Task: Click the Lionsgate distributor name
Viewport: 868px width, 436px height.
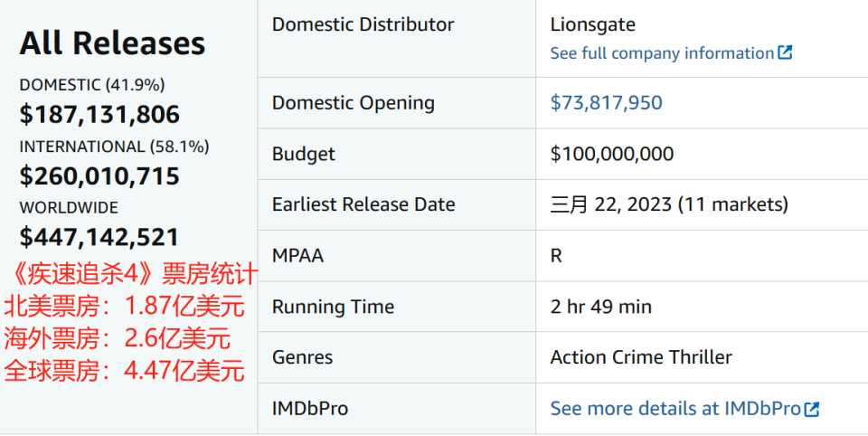Action: (x=593, y=24)
